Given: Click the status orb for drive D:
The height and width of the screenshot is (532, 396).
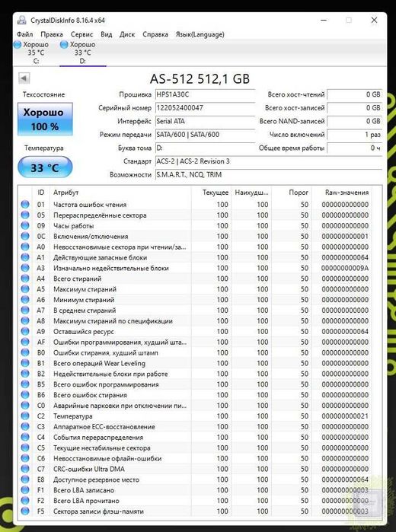Looking at the screenshot, I should (64, 44).
